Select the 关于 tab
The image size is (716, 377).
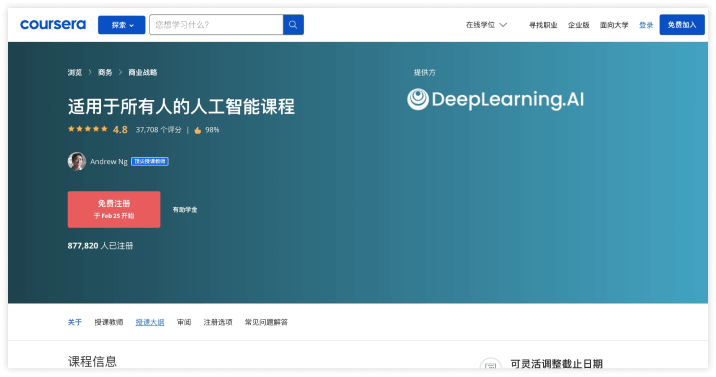tap(75, 322)
